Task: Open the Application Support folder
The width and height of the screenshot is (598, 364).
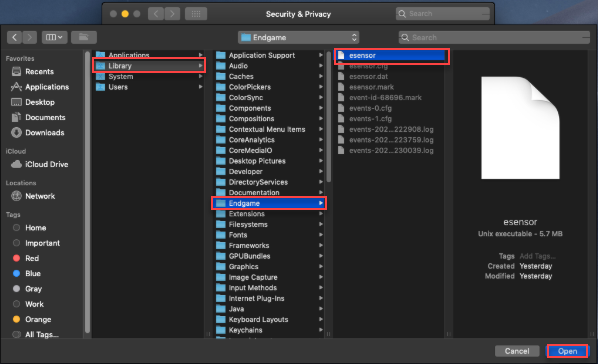Action: click(269, 55)
